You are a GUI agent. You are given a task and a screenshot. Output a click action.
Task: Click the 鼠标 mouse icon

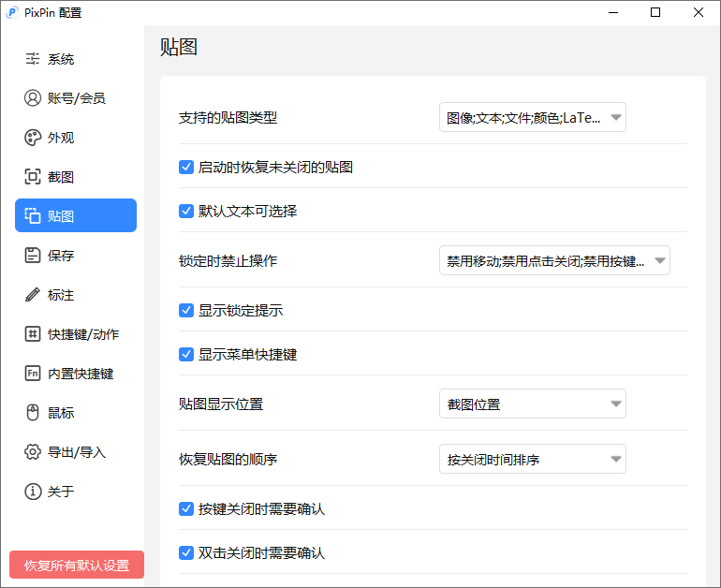click(32, 412)
